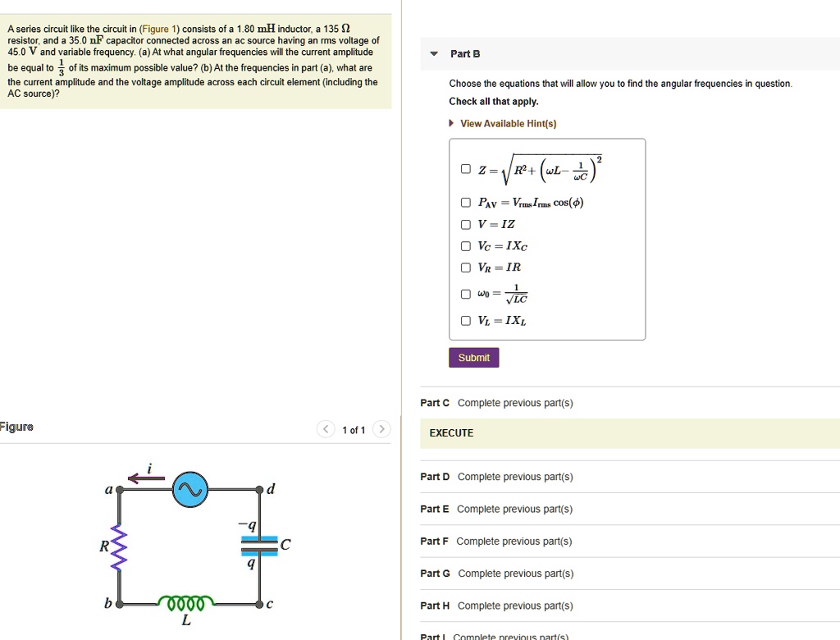Click the 1 of 1 page indicator
This screenshot has height=640, width=840.
(353, 429)
